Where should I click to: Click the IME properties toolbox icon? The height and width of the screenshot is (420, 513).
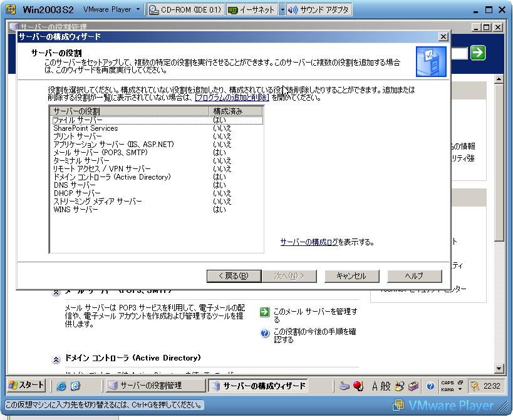pos(413,386)
